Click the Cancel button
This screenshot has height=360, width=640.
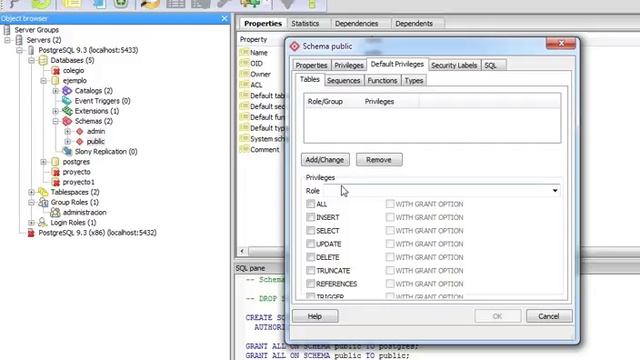(x=549, y=316)
